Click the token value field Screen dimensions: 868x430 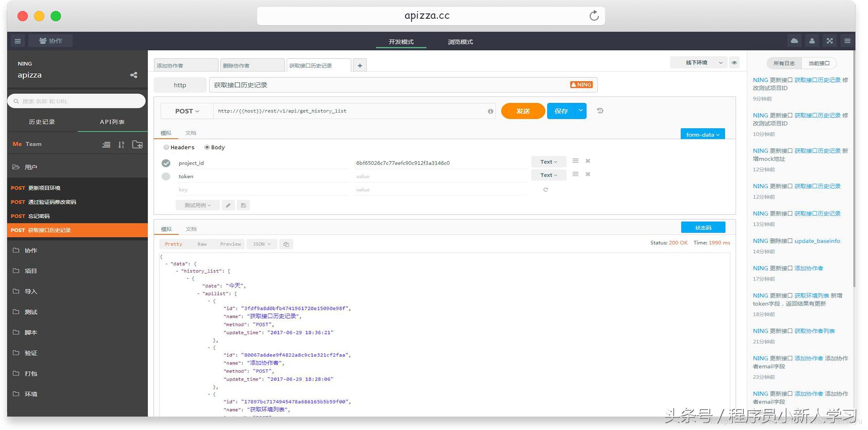[x=440, y=176]
